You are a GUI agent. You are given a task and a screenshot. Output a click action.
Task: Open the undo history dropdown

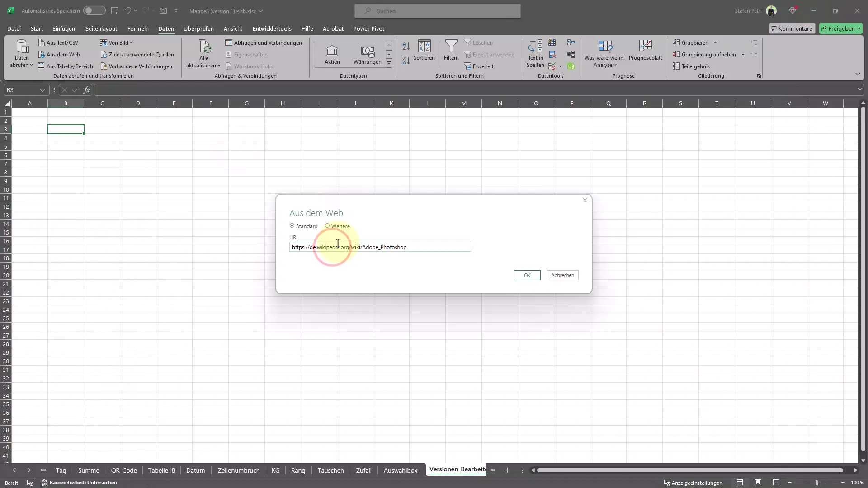tap(135, 10)
